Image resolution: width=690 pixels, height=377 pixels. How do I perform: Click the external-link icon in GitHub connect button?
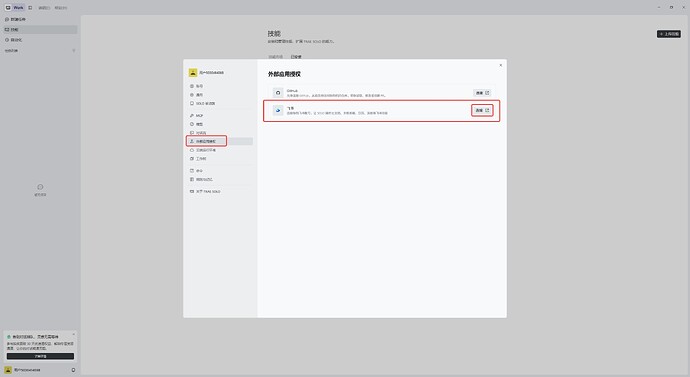pos(487,93)
